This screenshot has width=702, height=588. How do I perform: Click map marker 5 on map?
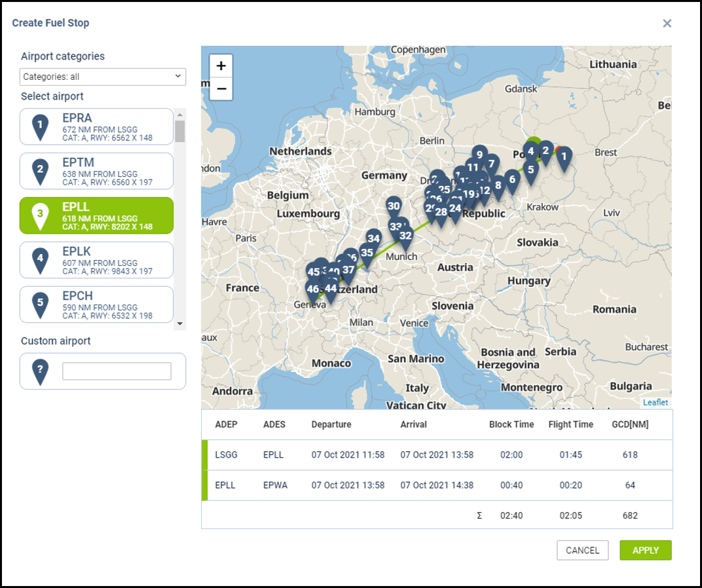[x=530, y=172]
